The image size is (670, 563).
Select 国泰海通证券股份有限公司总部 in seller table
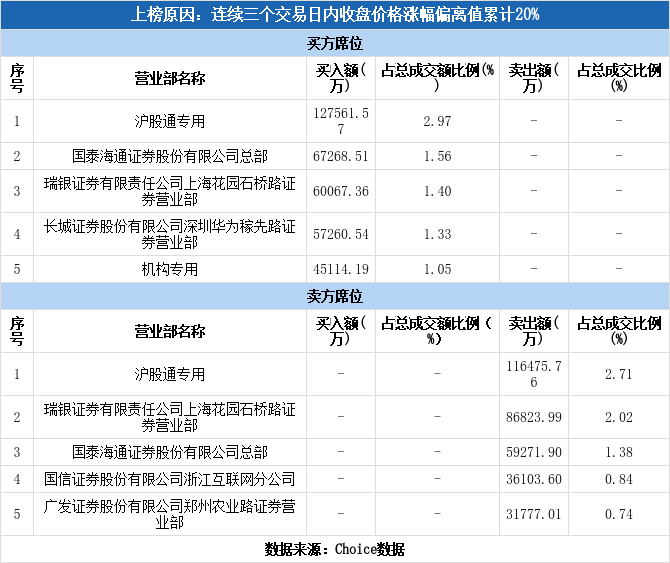(x=170, y=452)
